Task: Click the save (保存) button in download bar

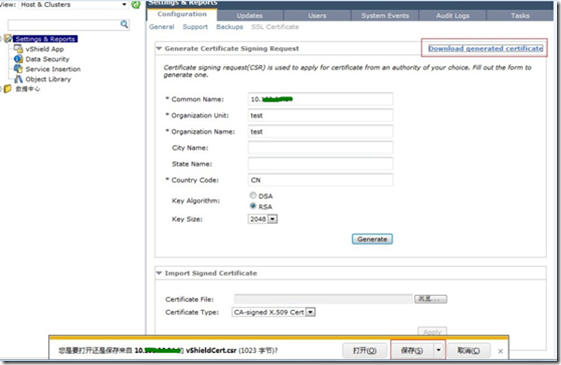Action: [412, 350]
